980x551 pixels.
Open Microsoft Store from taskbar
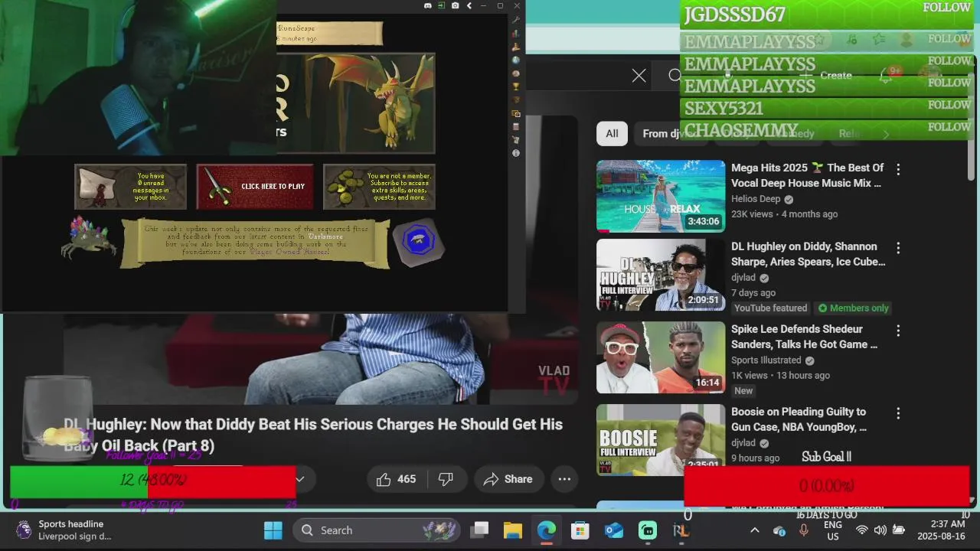click(x=580, y=530)
